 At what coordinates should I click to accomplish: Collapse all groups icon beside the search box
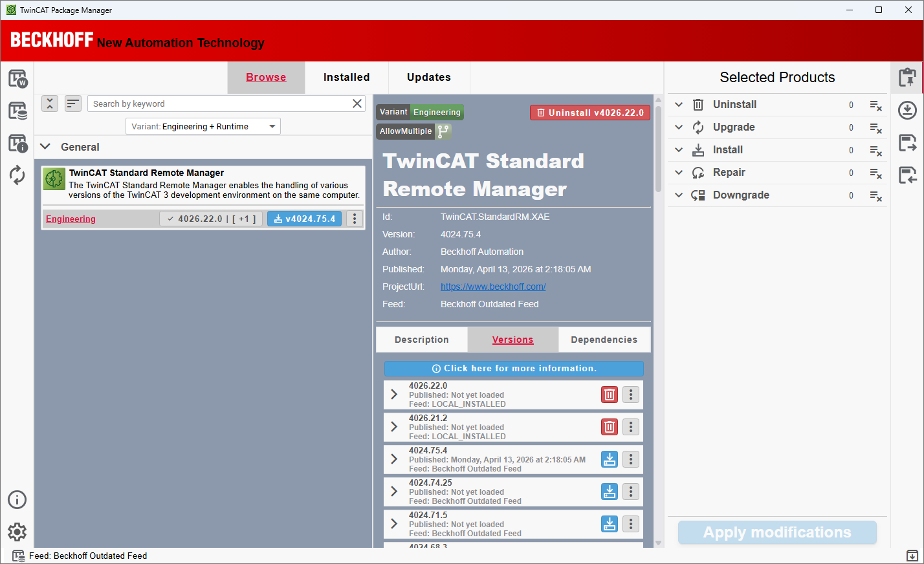[50, 103]
